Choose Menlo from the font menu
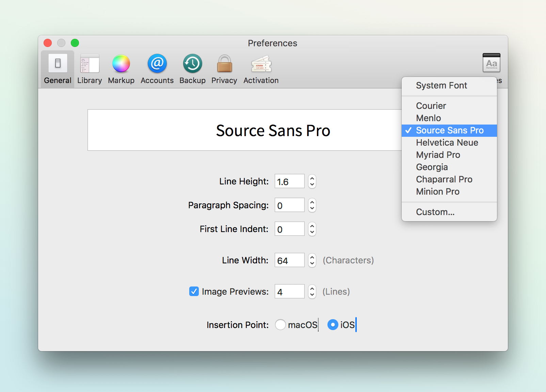Viewport: 546px width, 392px height. coord(449,118)
